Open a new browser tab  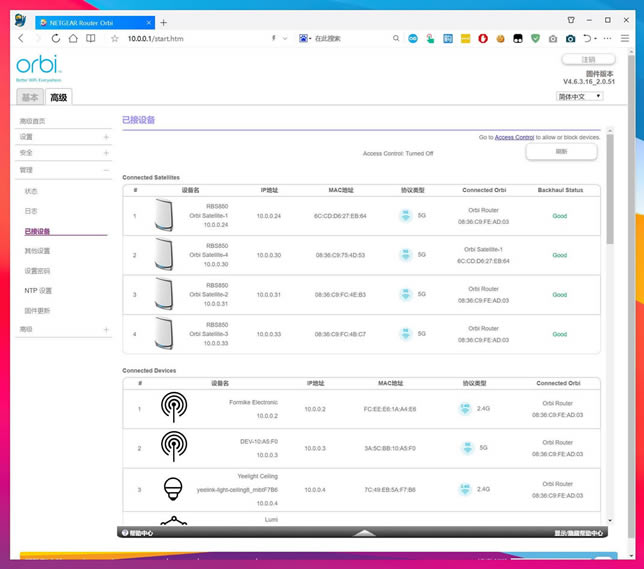tap(163, 23)
